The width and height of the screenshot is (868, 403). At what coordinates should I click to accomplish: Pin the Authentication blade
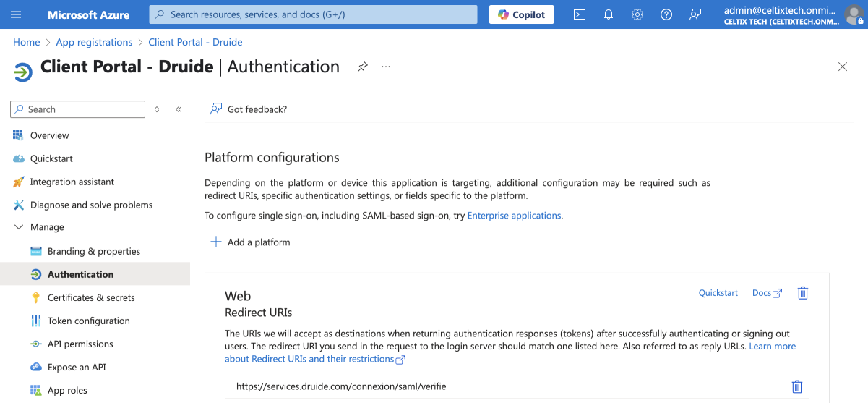point(363,67)
